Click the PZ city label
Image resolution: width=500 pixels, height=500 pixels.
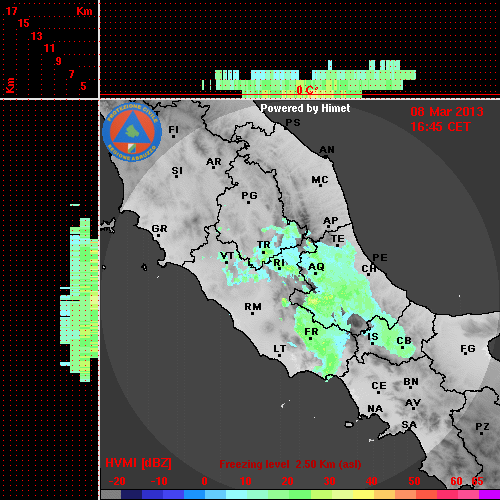[x=482, y=427]
